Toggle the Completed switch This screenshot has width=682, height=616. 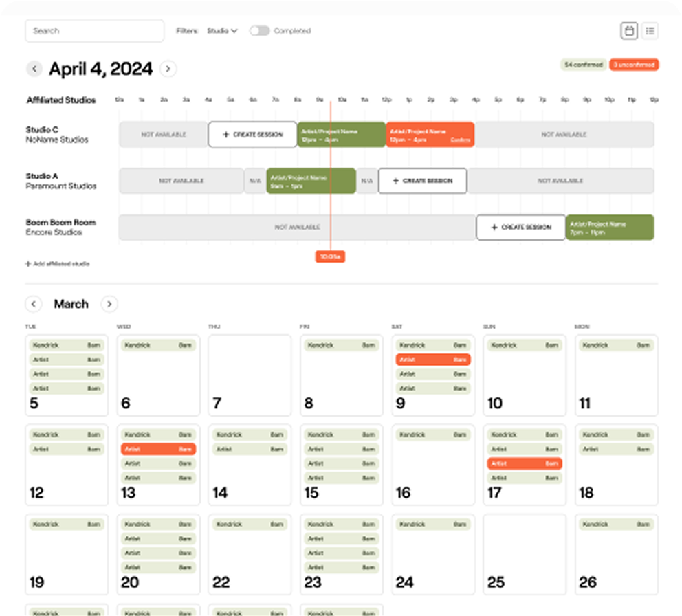[x=259, y=31]
